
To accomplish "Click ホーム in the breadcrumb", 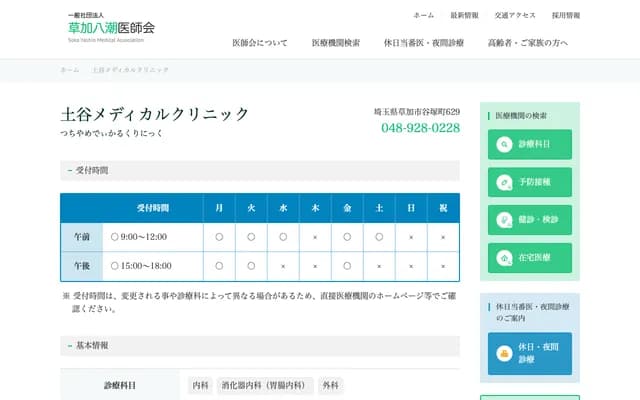I will pos(70,70).
